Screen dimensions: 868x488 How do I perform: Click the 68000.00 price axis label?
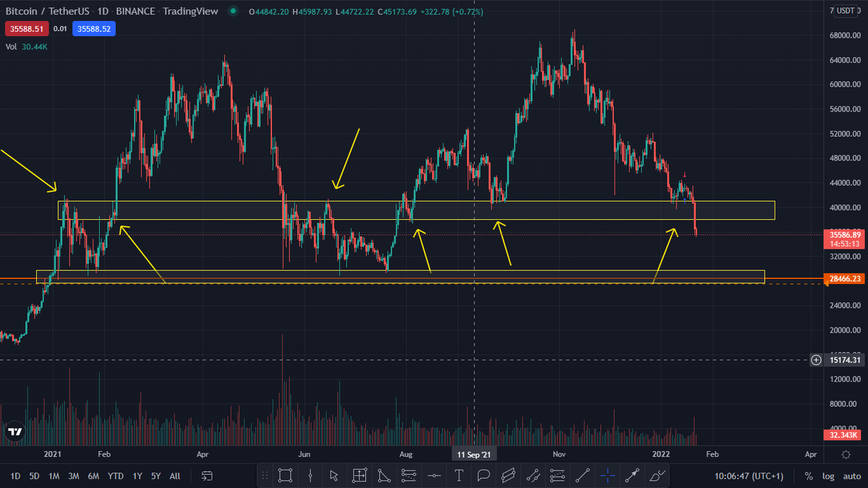coord(845,35)
